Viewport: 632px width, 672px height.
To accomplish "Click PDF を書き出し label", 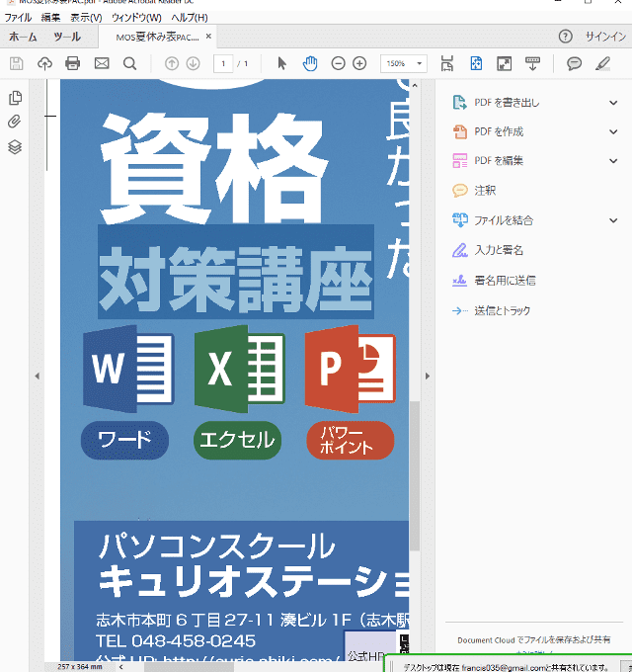I will [507, 103].
